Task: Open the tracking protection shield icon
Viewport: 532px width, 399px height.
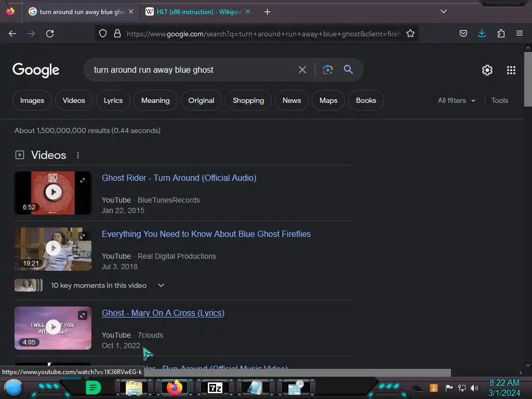Action: (x=103, y=33)
